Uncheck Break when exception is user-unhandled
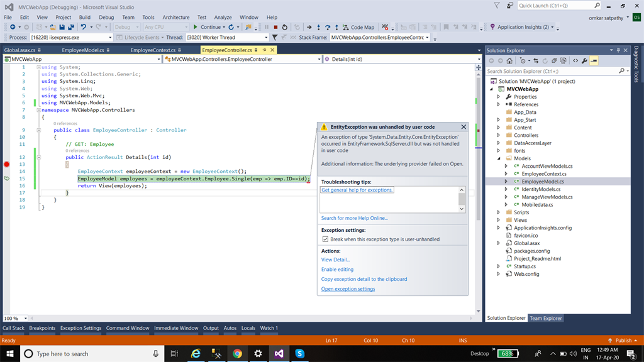Screen dimensions: 644x362 325,239
